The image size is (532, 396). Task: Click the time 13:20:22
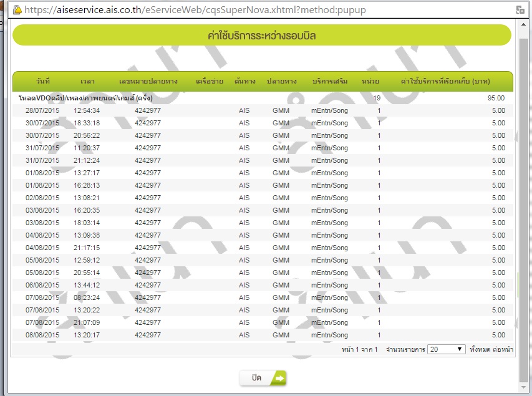click(x=87, y=310)
